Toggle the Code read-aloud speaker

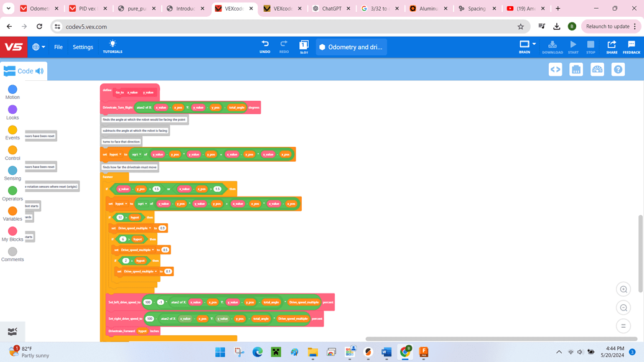pos(39,71)
